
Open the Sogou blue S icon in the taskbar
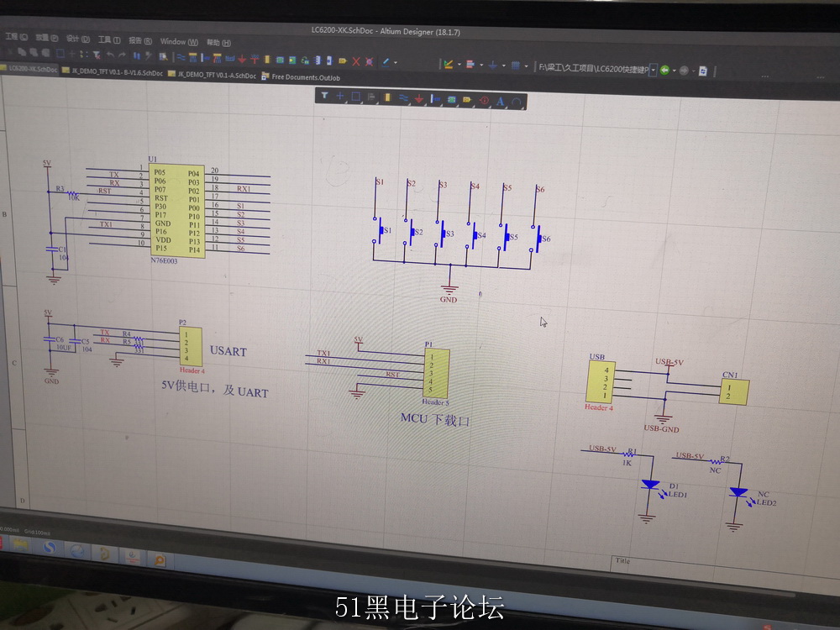click(x=50, y=548)
